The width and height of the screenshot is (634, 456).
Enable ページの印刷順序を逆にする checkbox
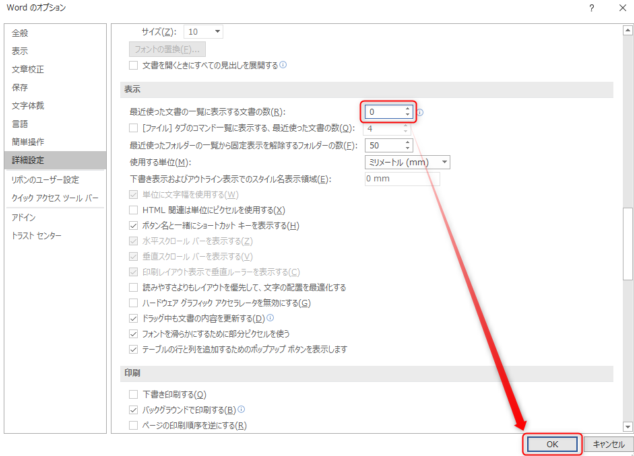[x=133, y=425]
